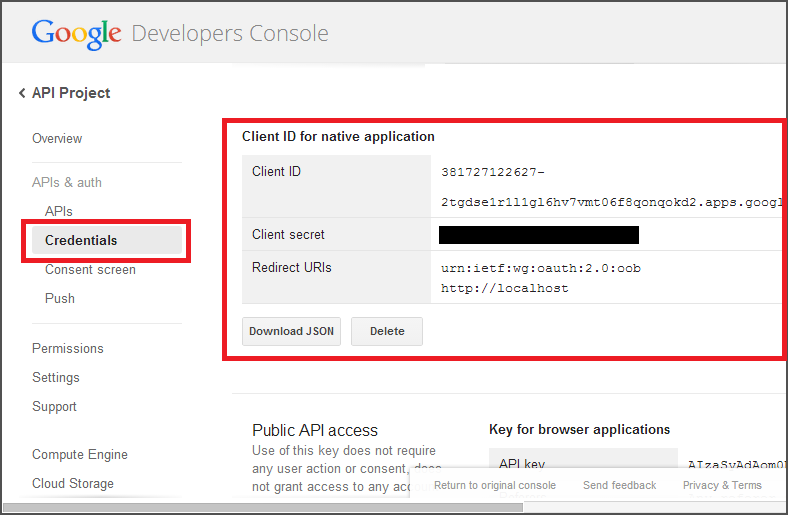Select redirect URI urn:ietf:wg:oauth:2.0:oob
The height and width of the screenshot is (515, 788).
(x=541, y=268)
